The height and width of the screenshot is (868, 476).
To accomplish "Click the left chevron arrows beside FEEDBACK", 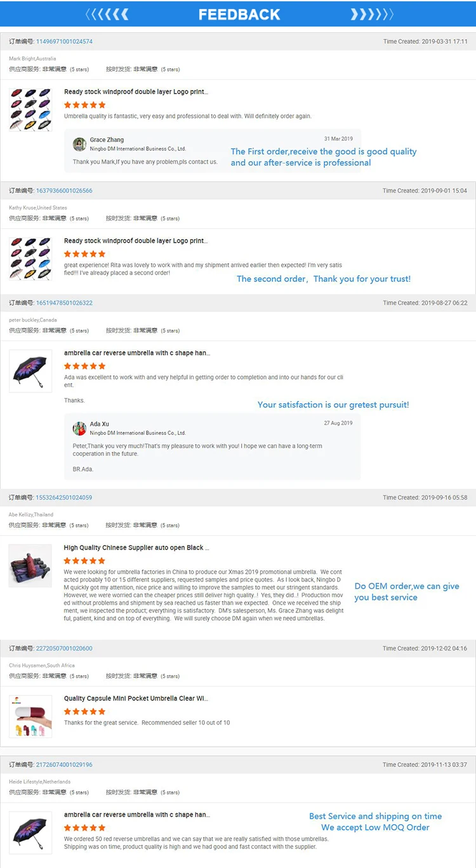I will click(x=107, y=14).
